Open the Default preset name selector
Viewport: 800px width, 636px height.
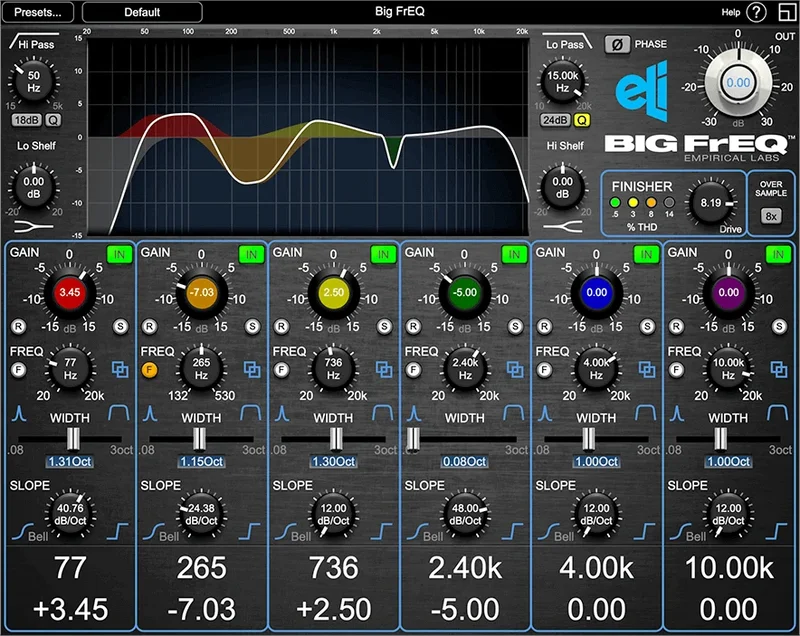142,12
